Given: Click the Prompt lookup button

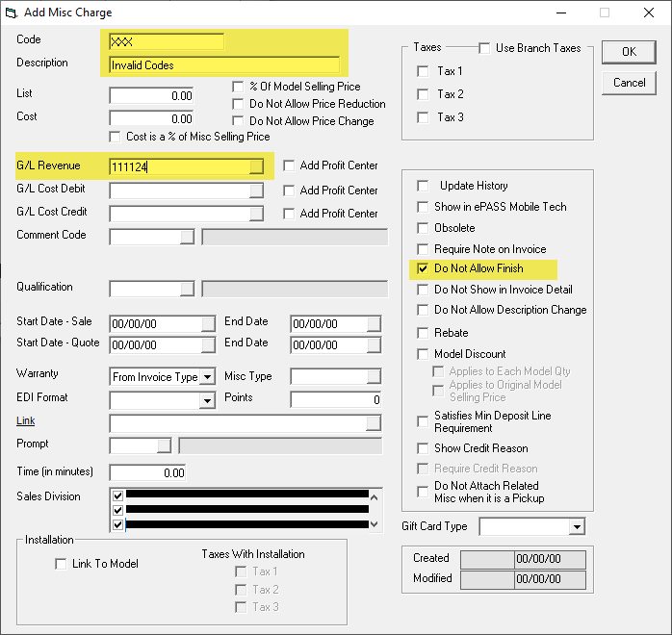Looking at the screenshot, I should click(164, 445).
